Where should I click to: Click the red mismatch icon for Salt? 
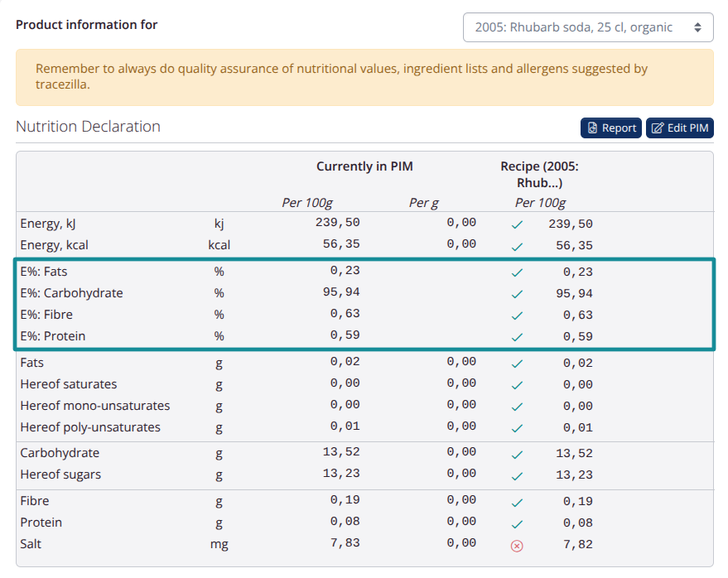coord(517,546)
